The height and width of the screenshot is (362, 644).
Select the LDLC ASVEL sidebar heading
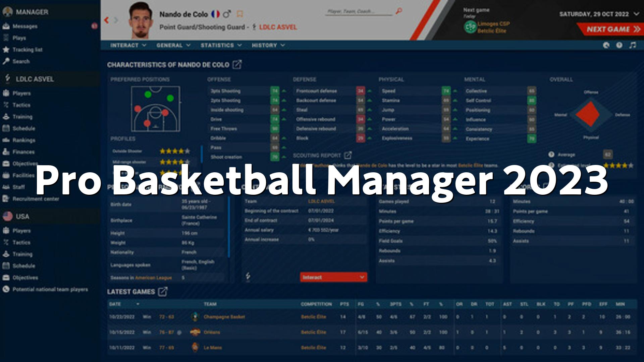(x=35, y=79)
